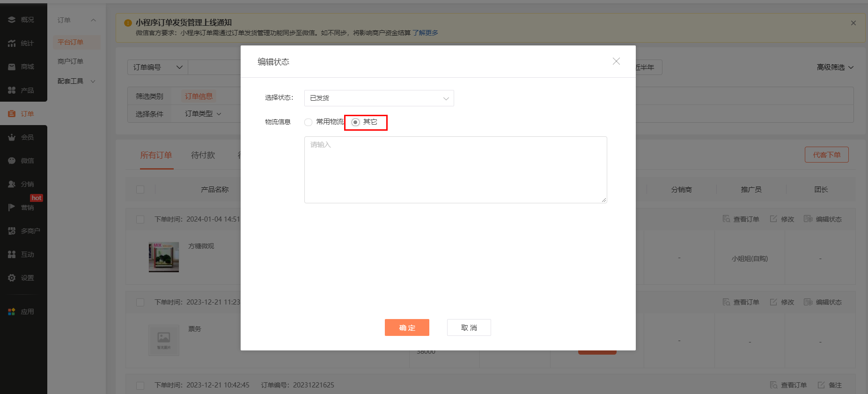
Task: Open the 订单编号 search type dropdown
Action: [158, 67]
